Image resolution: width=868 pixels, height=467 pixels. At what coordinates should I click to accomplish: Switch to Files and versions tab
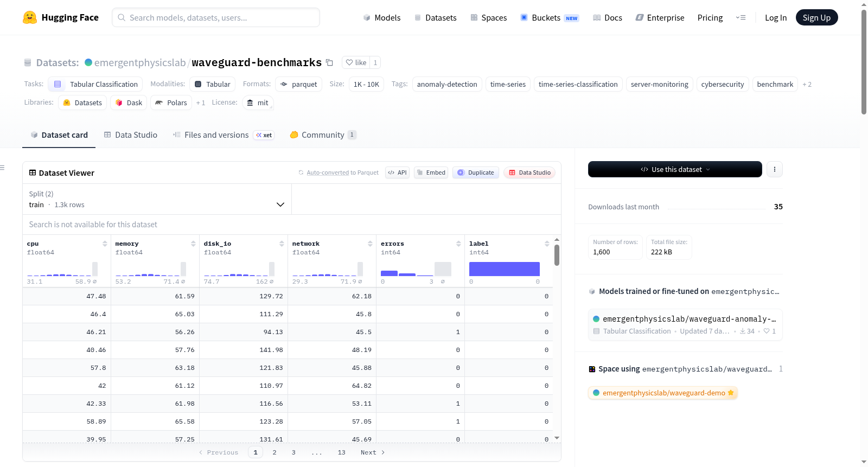[x=224, y=135]
